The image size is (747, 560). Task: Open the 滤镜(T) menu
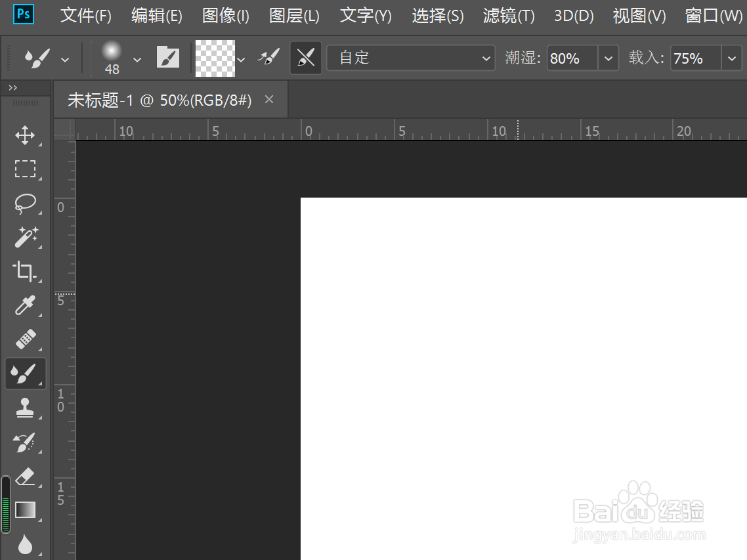click(509, 16)
